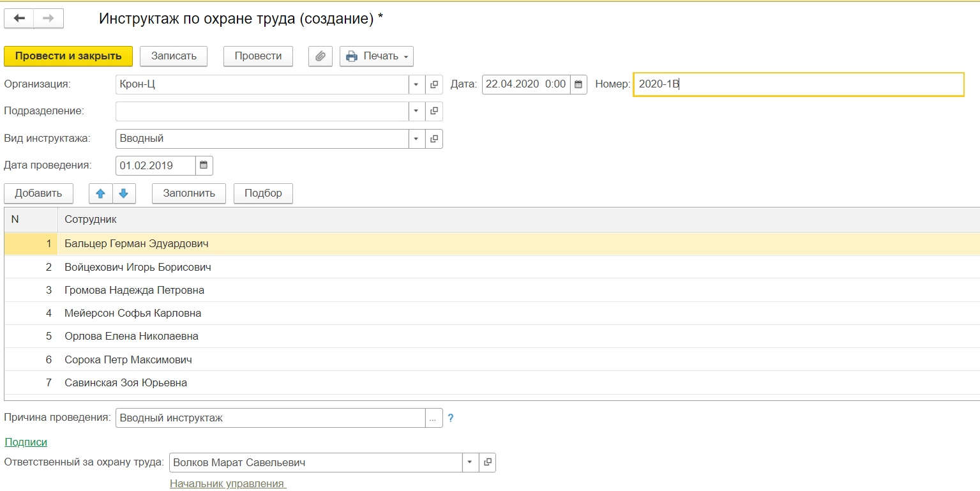Open the Организация record form icon
980x491 pixels.
coord(434,84)
